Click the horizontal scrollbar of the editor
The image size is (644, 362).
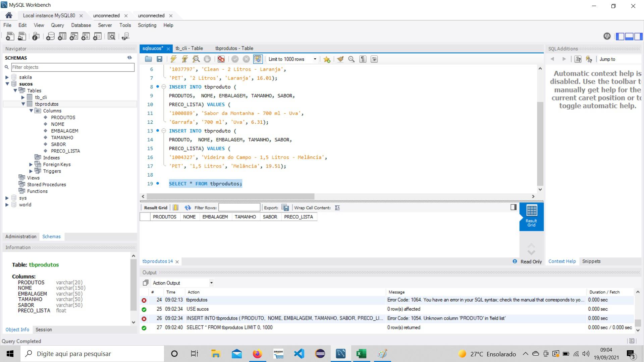tap(230, 196)
